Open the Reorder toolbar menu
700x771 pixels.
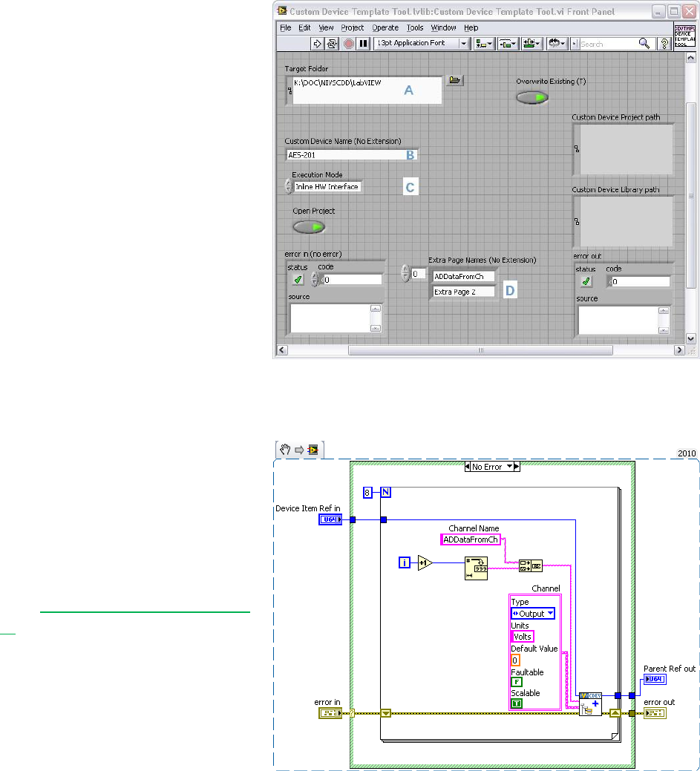(557, 44)
